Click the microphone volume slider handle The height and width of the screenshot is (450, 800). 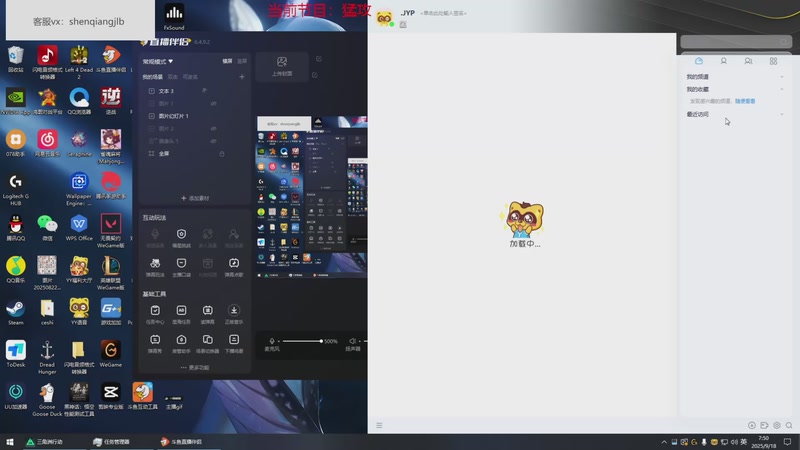click(x=321, y=341)
